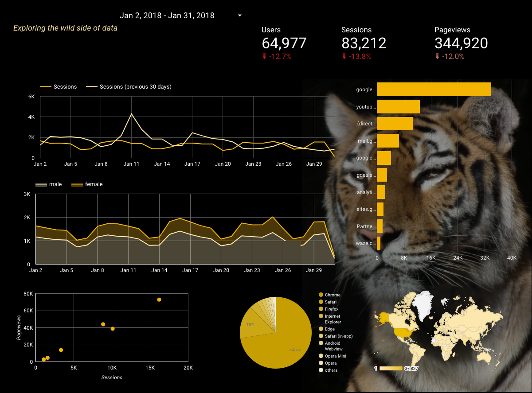Select the gdeals... bar in the source chart
The image size is (532, 393).
click(382, 175)
